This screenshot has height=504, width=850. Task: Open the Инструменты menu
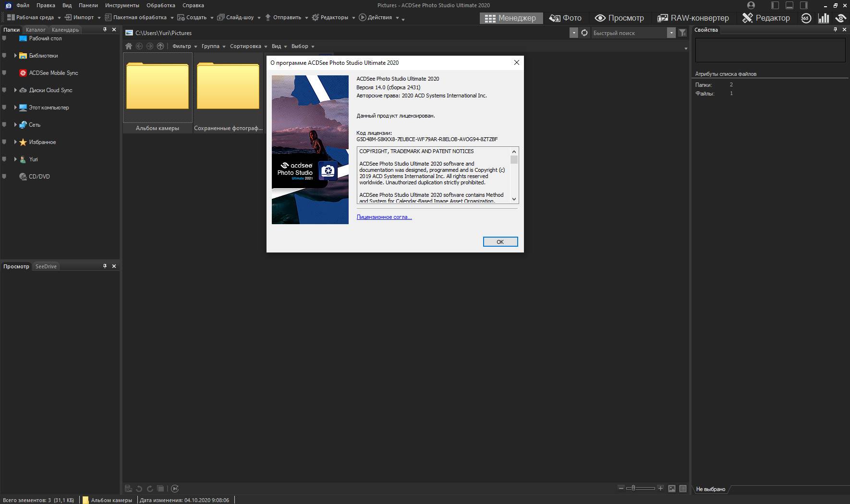(x=122, y=5)
